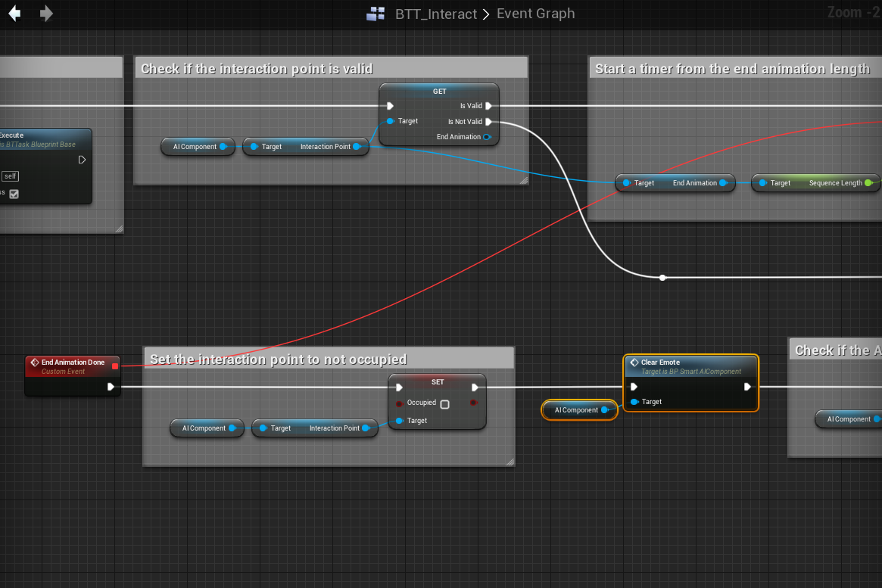Select the Event Graph breadcrumb label
The height and width of the screenshot is (588, 882).
(x=535, y=14)
